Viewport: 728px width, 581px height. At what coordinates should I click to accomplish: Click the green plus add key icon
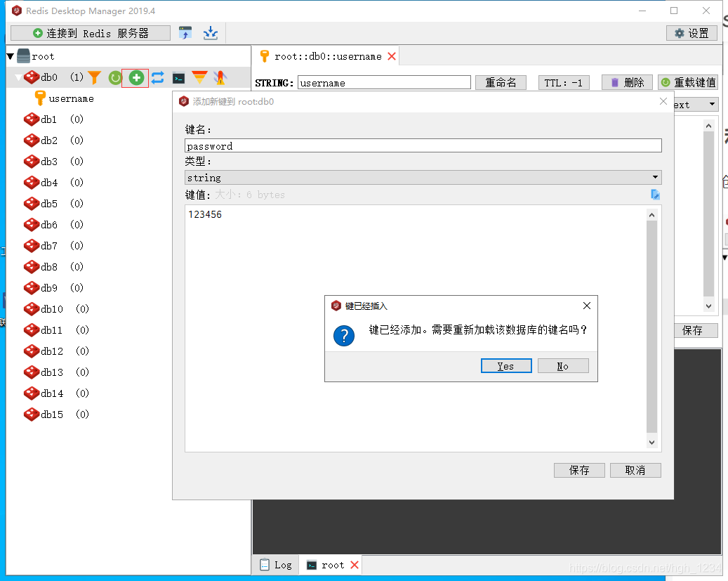pyautogui.click(x=135, y=77)
